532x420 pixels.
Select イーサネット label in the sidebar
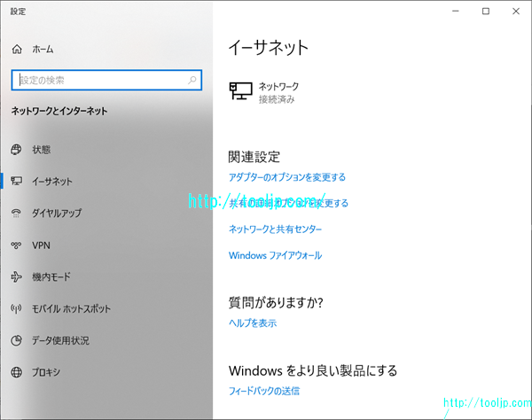coord(52,182)
